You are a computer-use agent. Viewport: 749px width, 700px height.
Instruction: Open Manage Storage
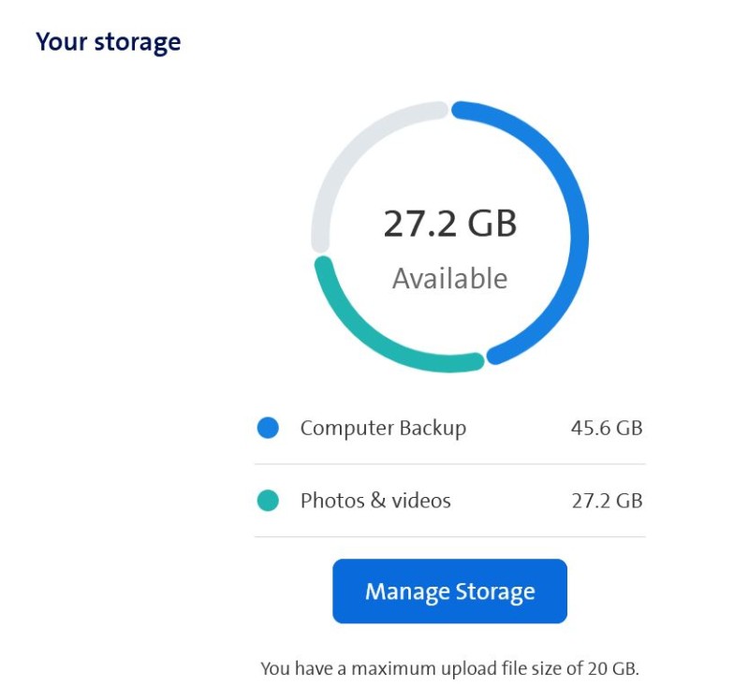click(449, 591)
